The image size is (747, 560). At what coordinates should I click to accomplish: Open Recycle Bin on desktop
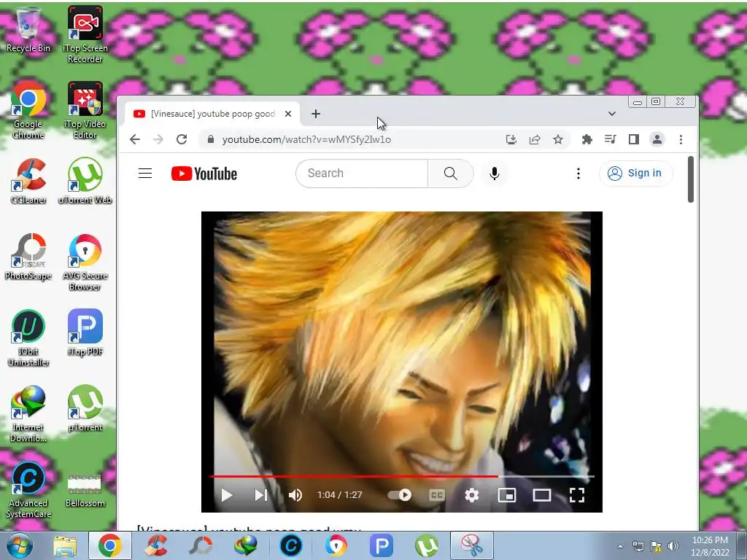point(28,29)
